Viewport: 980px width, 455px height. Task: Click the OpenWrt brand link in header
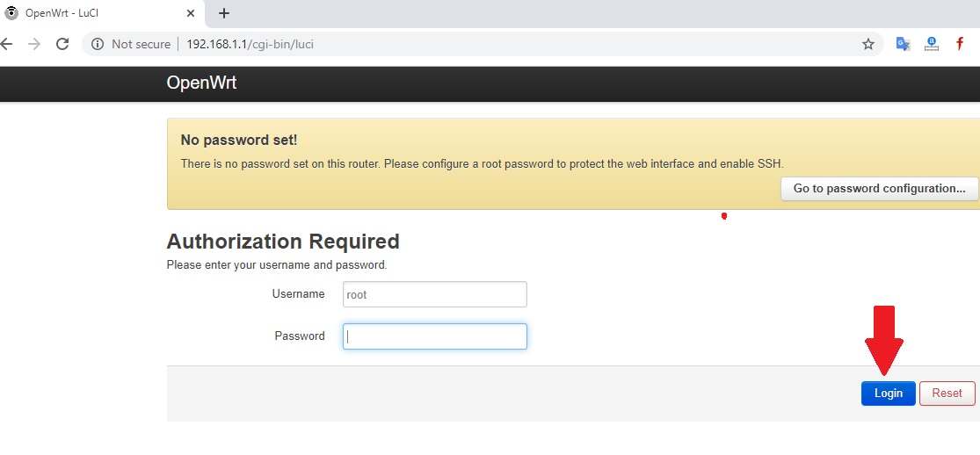click(x=201, y=83)
